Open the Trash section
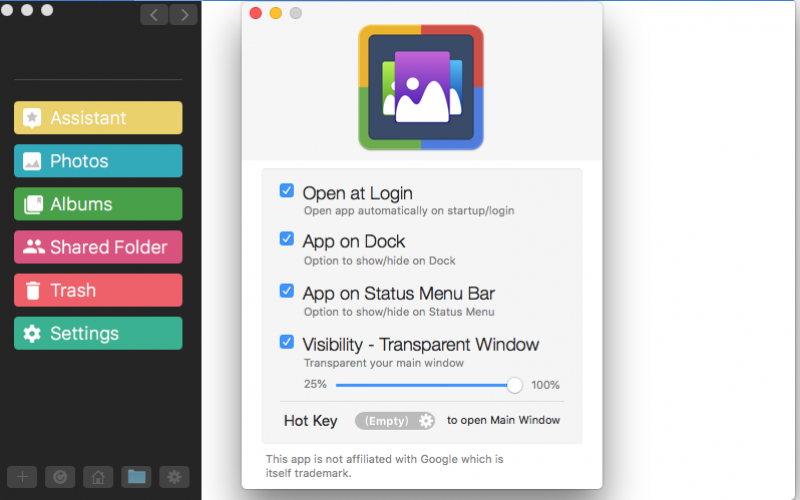 (x=98, y=290)
